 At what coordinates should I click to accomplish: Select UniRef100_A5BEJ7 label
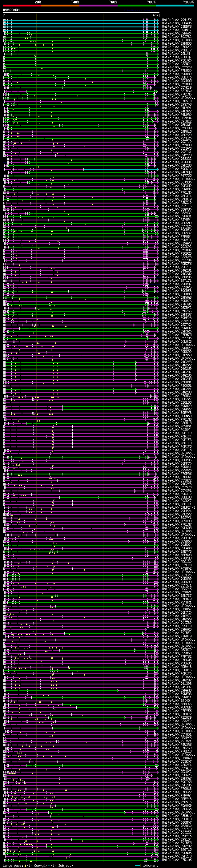177,50
